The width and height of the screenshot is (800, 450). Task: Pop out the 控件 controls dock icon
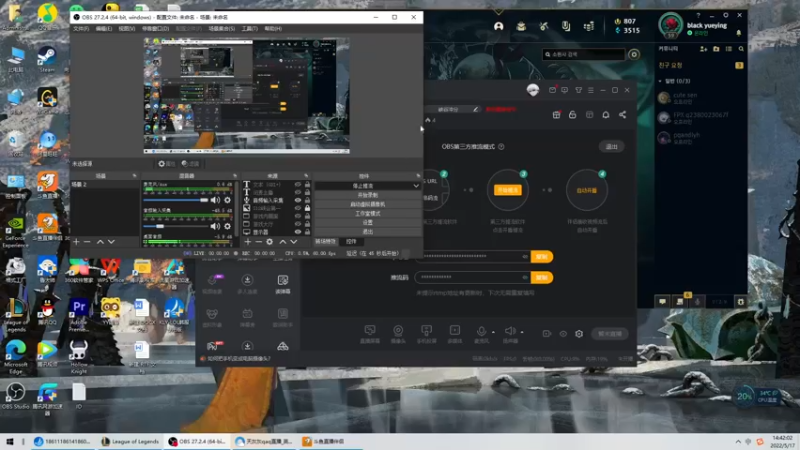click(418, 176)
